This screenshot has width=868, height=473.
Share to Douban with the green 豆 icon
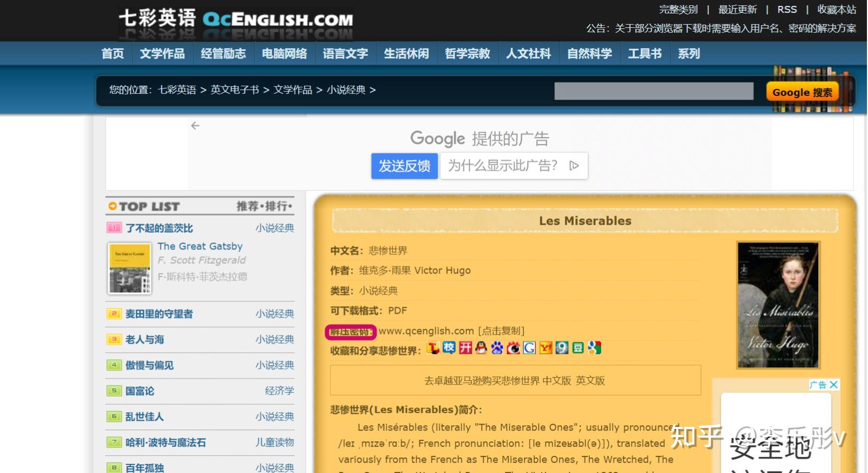(578, 348)
